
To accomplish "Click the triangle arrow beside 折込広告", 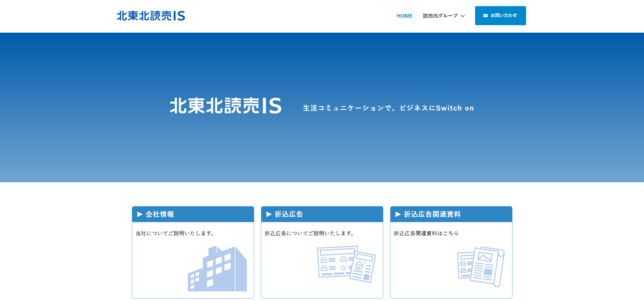I will [x=269, y=214].
